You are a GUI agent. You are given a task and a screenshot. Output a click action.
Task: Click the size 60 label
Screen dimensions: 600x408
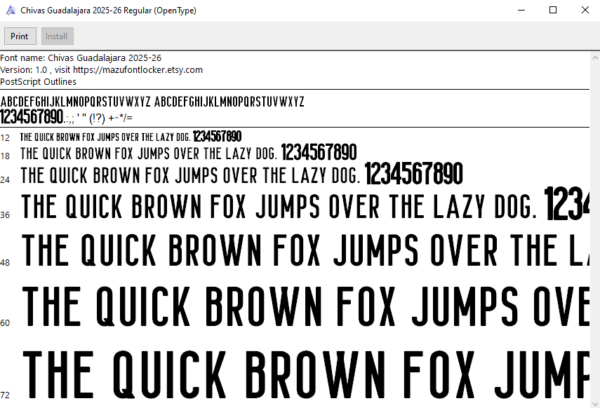click(5, 323)
